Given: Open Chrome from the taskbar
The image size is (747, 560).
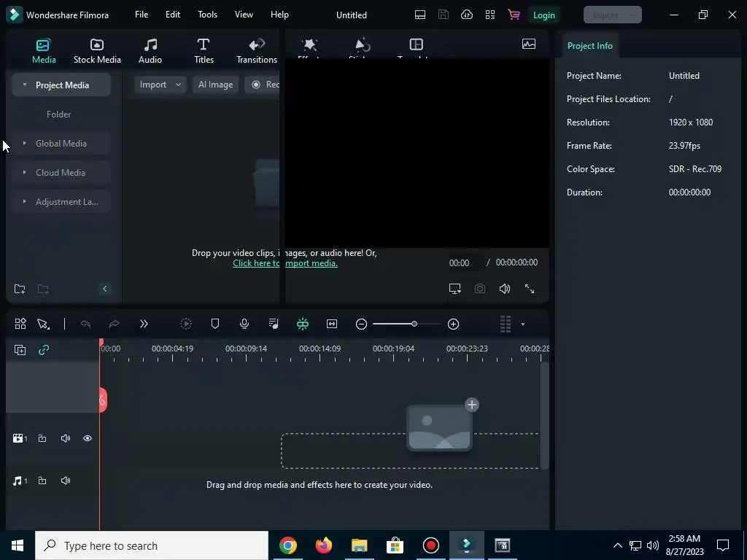Looking at the screenshot, I should (287, 545).
